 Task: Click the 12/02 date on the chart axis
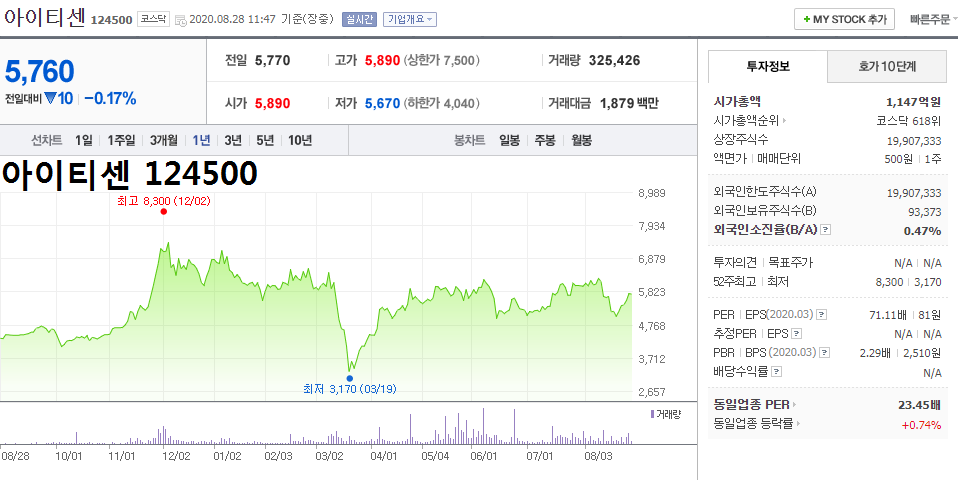(176, 456)
